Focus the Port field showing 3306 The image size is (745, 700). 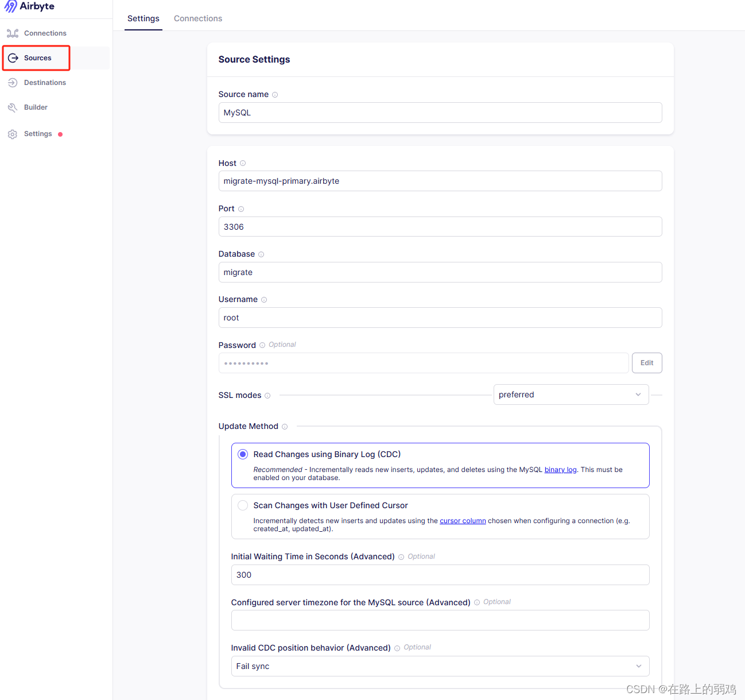440,227
